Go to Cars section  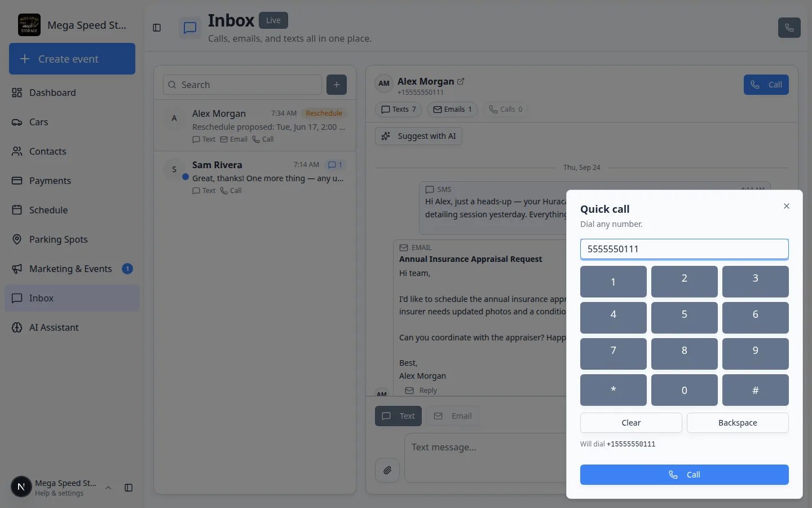click(72, 122)
